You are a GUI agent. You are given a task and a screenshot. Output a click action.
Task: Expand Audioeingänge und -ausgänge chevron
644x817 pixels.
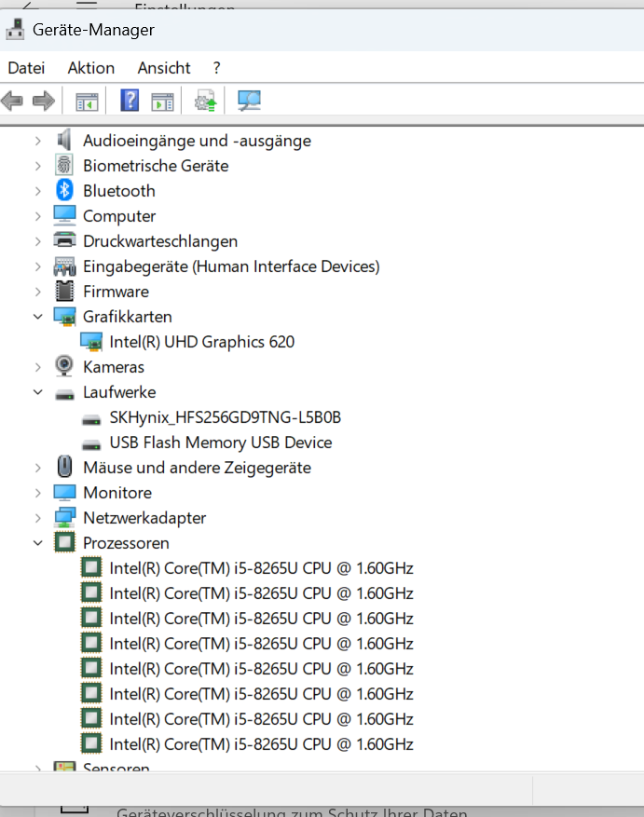pyautogui.click(x=37, y=141)
